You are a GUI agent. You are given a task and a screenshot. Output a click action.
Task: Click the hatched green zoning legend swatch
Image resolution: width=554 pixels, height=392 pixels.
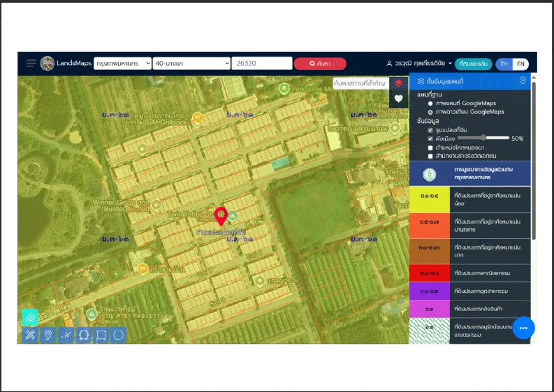click(430, 331)
